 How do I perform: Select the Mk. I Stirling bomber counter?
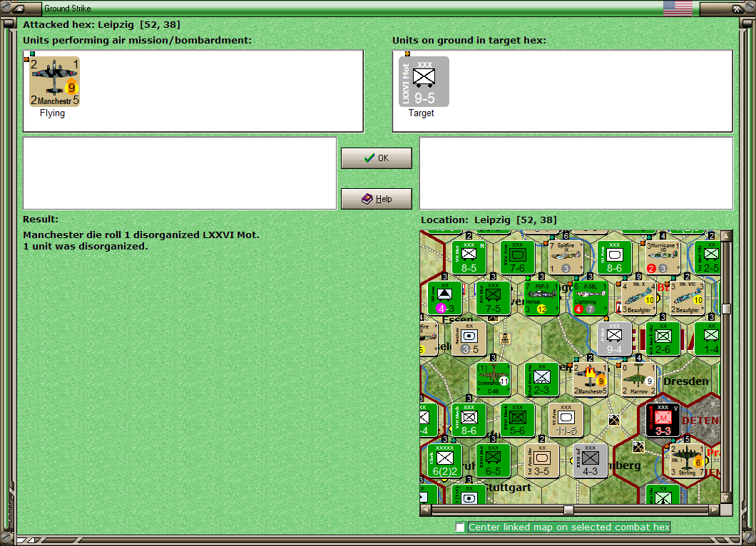click(x=688, y=460)
